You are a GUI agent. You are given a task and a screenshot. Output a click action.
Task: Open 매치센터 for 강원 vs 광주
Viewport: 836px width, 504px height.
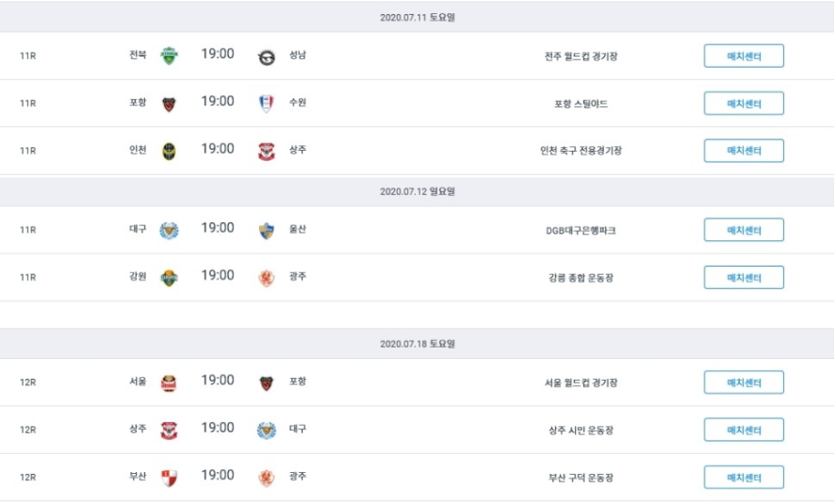coord(744,278)
